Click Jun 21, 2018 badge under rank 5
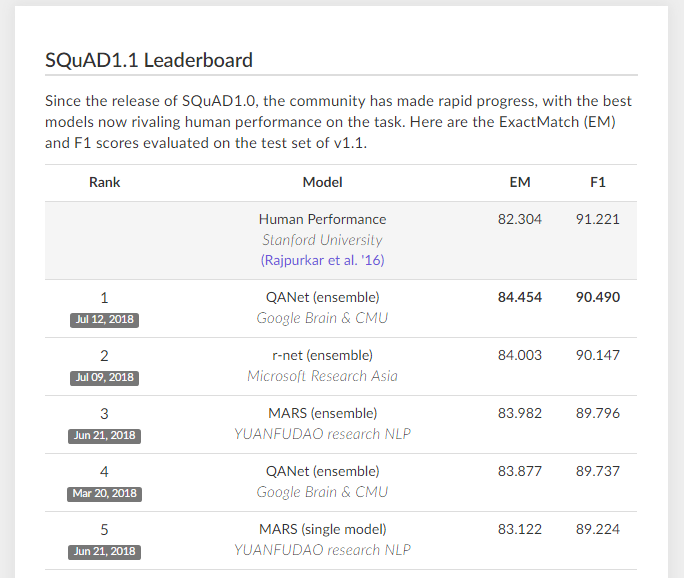 (x=104, y=552)
